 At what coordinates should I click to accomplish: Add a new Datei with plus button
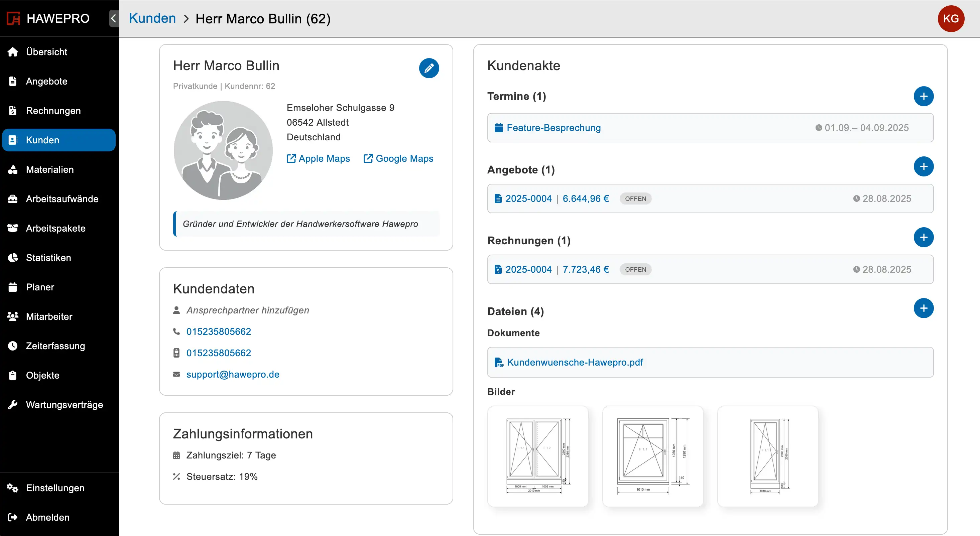click(923, 308)
